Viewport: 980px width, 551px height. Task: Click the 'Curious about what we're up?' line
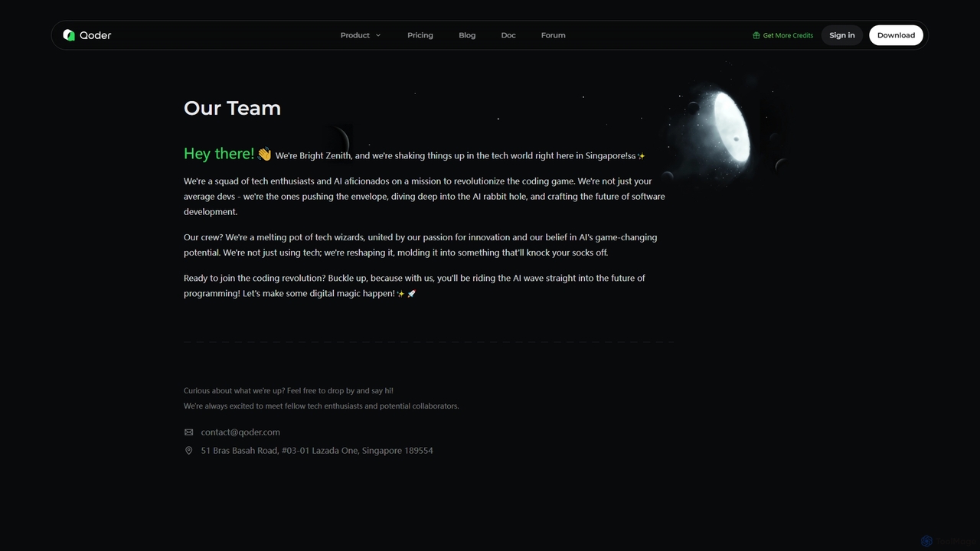(289, 390)
